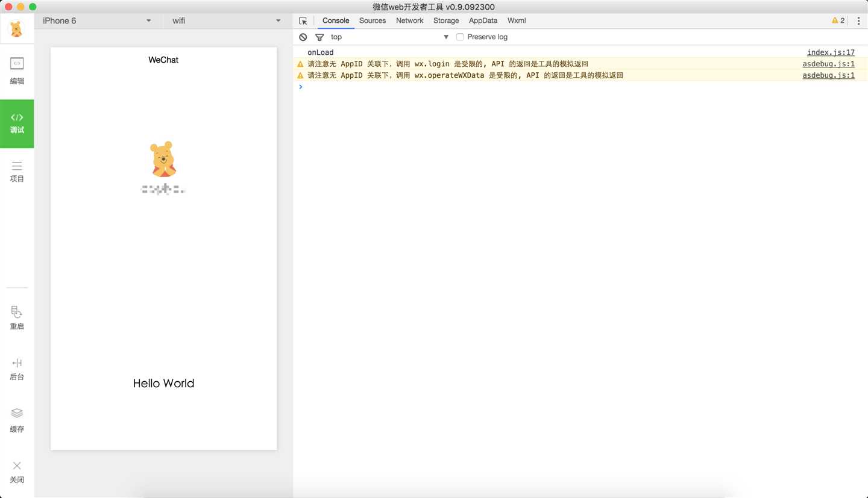Open the Network tab
Image resolution: width=868 pixels, height=498 pixels.
[x=410, y=20]
